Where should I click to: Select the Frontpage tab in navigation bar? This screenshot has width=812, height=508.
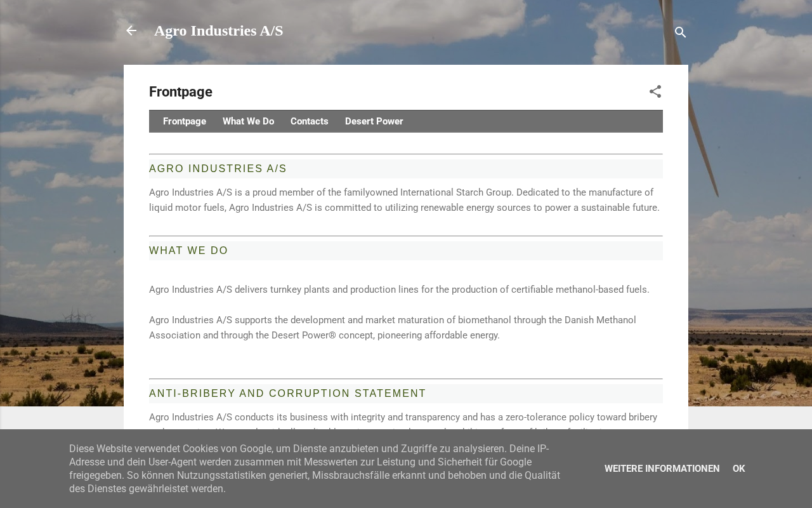click(185, 121)
